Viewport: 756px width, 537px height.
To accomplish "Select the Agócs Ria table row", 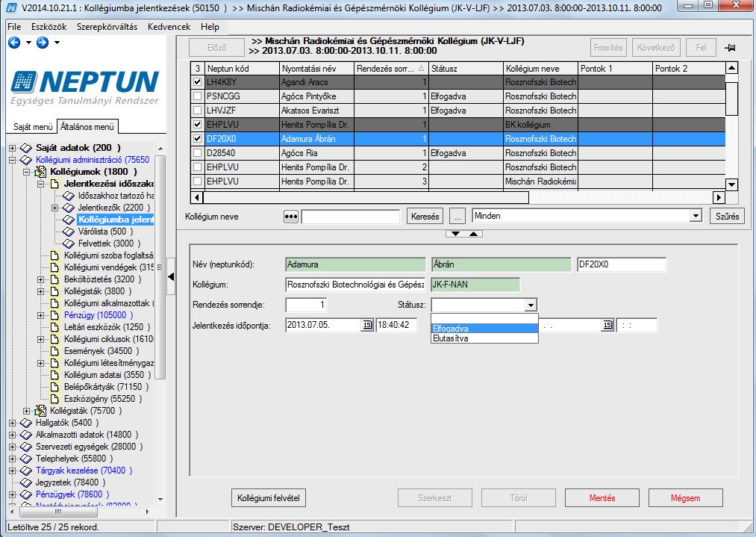I will [x=458, y=153].
